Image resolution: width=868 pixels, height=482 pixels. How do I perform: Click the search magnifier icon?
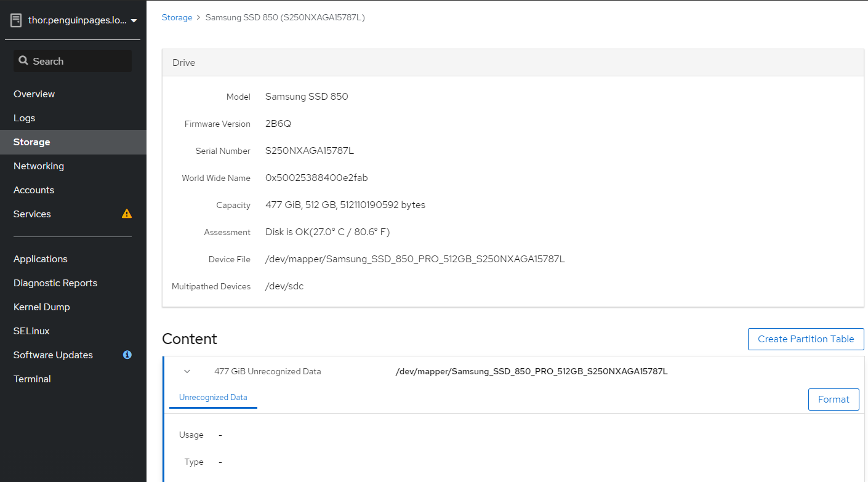tap(23, 61)
